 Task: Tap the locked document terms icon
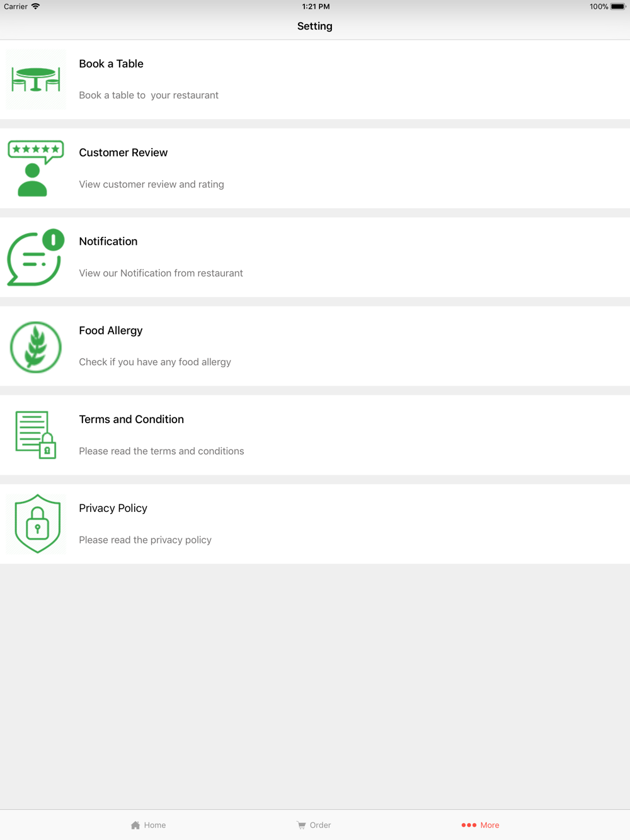coord(36,435)
